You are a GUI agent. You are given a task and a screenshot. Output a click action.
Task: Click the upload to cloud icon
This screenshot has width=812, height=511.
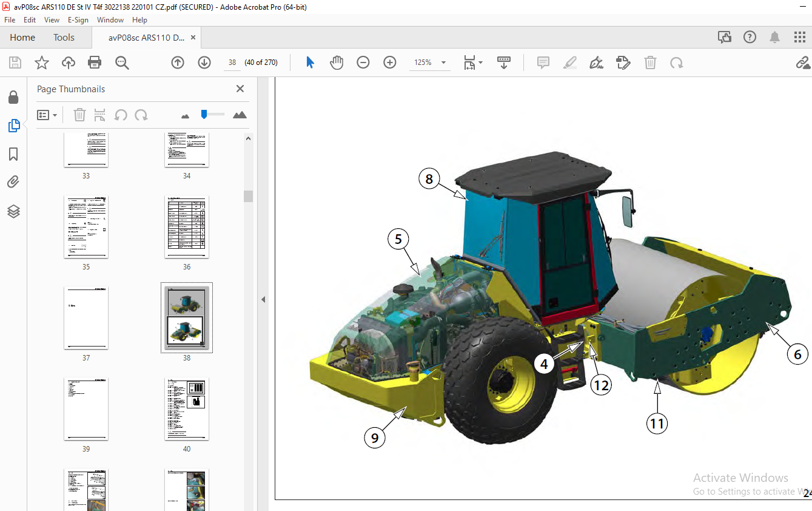[69, 63]
